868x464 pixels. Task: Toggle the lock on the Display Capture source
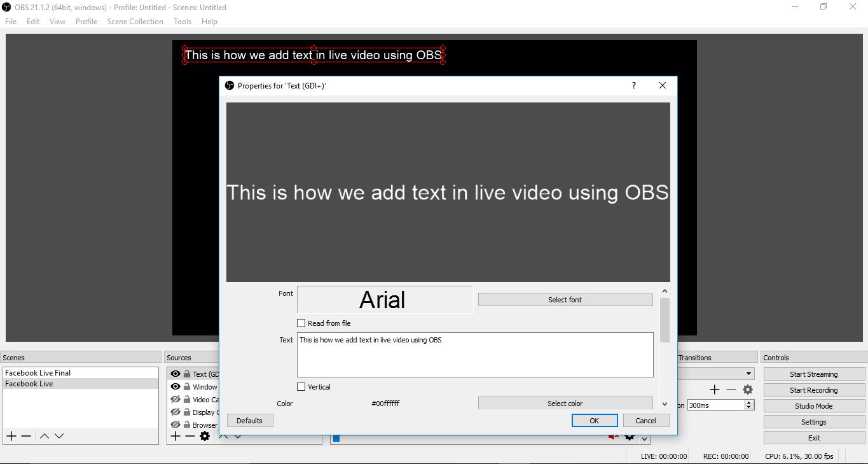tap(187, 412)
